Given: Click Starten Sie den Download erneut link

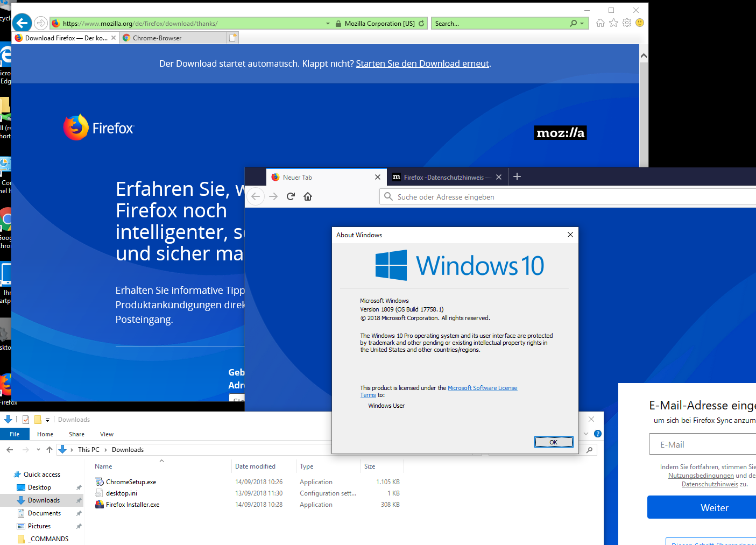Looking at the screenshot, I should tap(422, 63).
